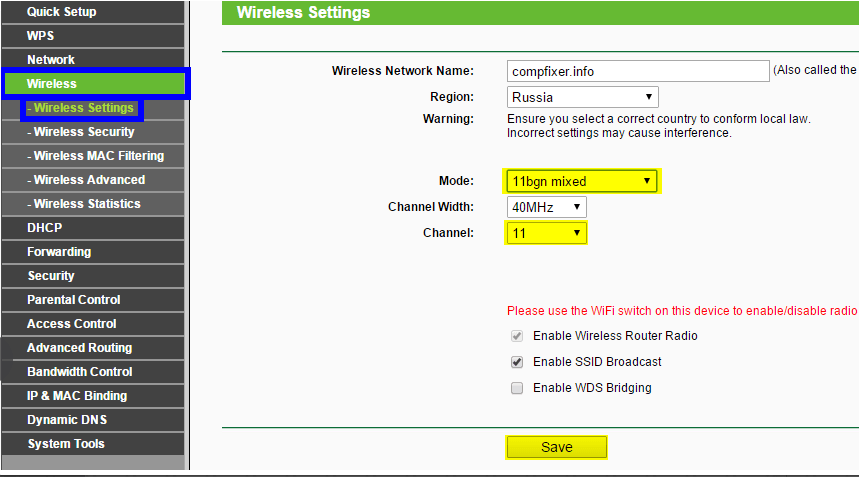Select the Channel number dropdown
The width and height of the screenshot is (859, 477).
(x=546, y=233)
